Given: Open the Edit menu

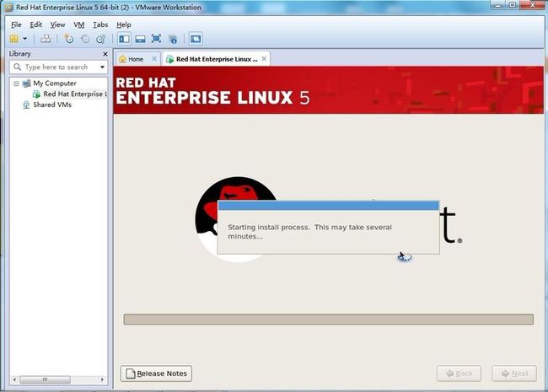Looking at the screenshot, I should (x=35, y=24).
